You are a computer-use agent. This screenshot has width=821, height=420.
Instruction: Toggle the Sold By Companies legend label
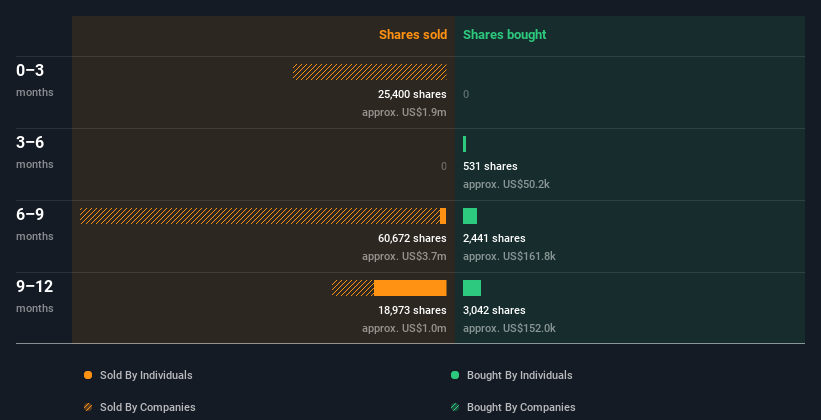click(148, 407)
